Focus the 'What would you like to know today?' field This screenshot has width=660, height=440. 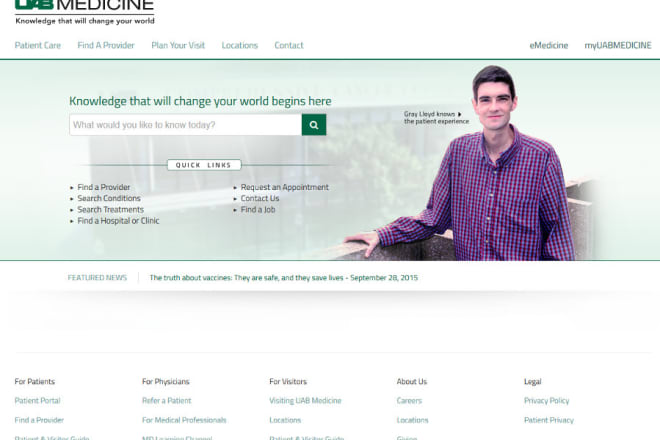[x=186, y=125]
